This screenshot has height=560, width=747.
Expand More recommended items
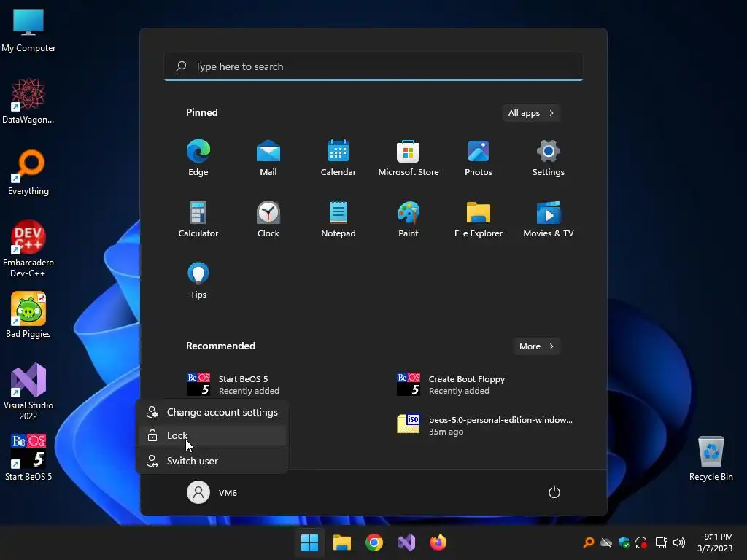click(536, 346)
